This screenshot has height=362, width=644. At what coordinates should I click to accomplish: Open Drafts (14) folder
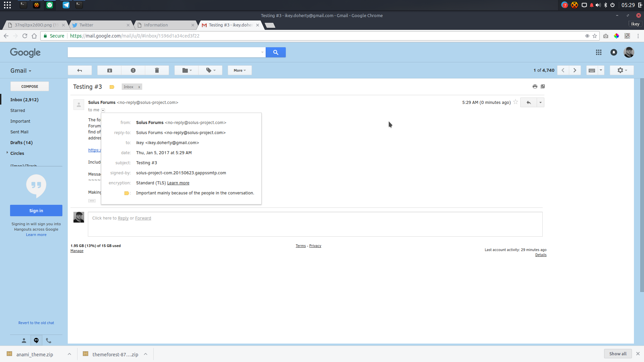click(21, 143)
